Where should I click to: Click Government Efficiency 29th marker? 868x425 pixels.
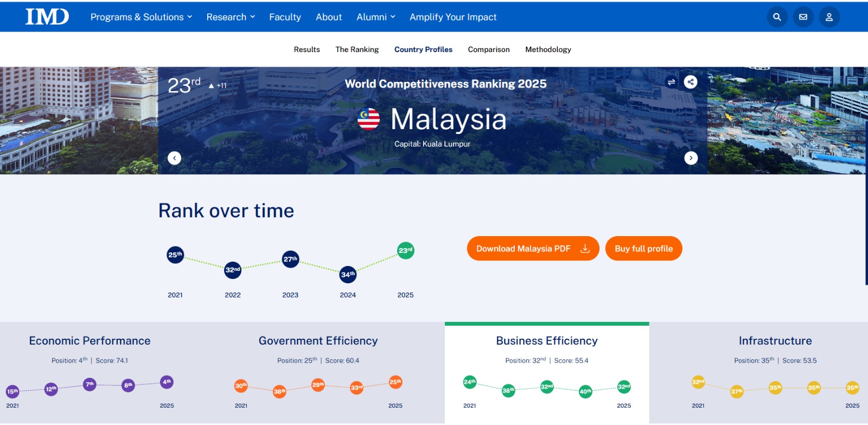(318, 385)
